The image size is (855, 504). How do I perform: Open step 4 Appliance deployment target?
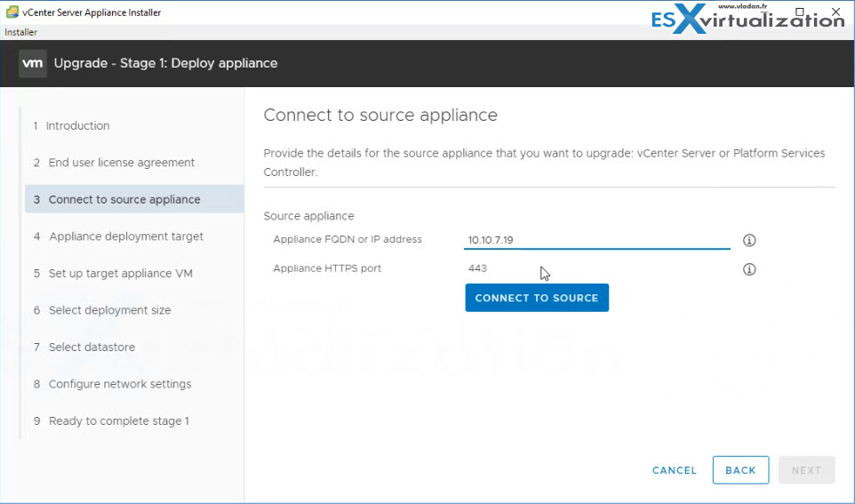click(125, 236)
